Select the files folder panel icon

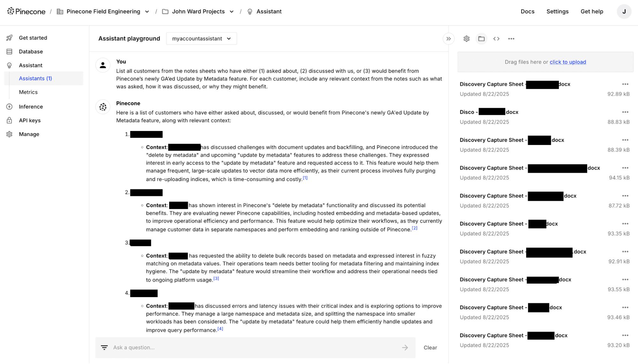pyautogui.click(x=481, y=39)
